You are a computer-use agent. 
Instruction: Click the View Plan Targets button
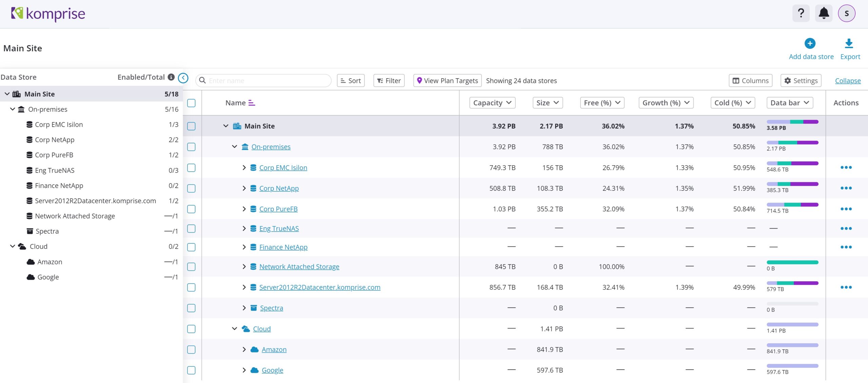pos(447,81)
